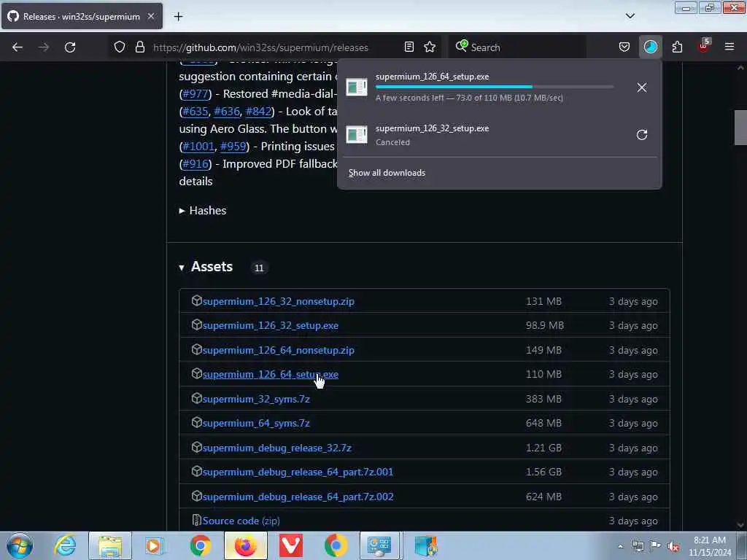The image size is (747, 560).
Task: Open the list all tabs chevron
Action: (x=630, y=16)
